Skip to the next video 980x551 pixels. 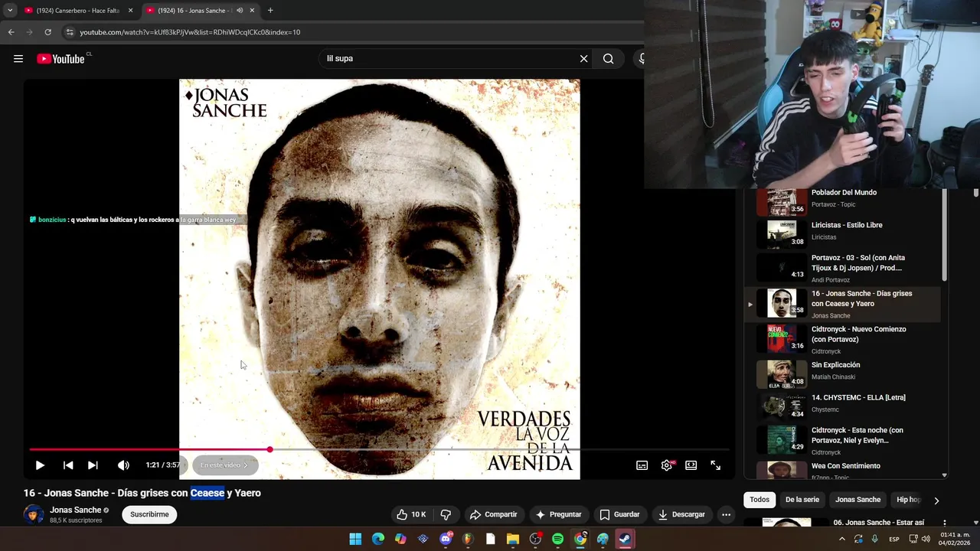coord(93,465)
